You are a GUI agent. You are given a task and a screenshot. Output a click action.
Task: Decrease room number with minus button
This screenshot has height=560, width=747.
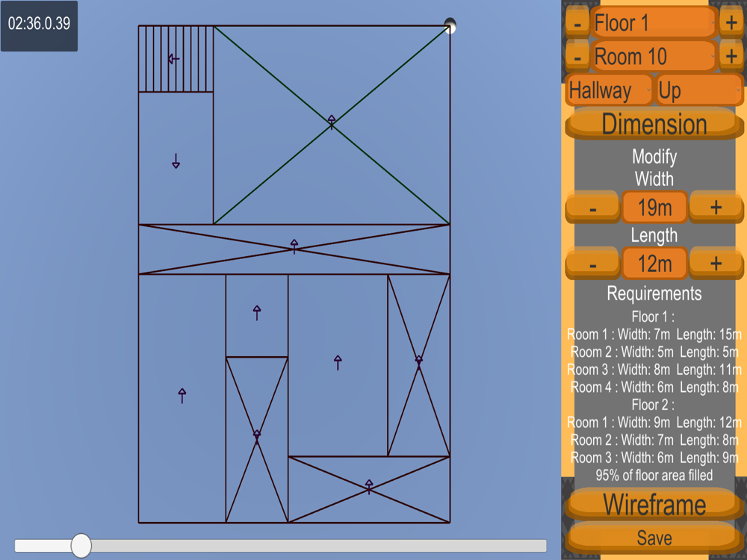pos(577,57)
